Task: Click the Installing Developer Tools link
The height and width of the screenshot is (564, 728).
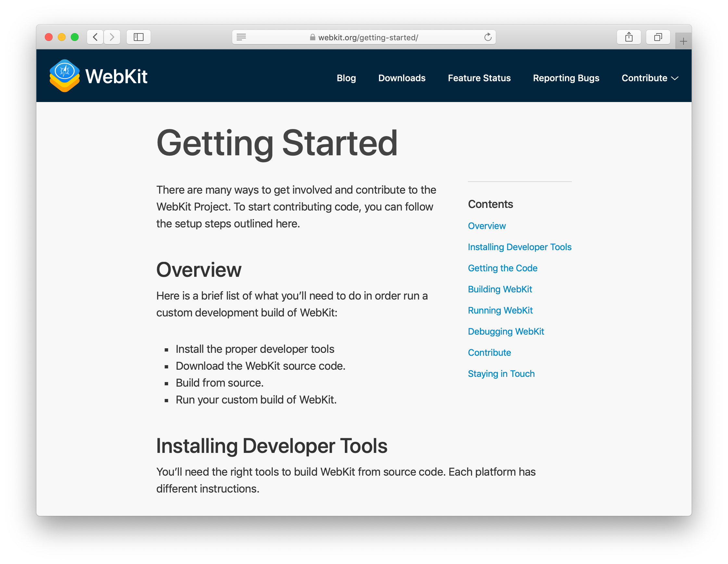Action: pyautogui.click(x=520, y=247)
